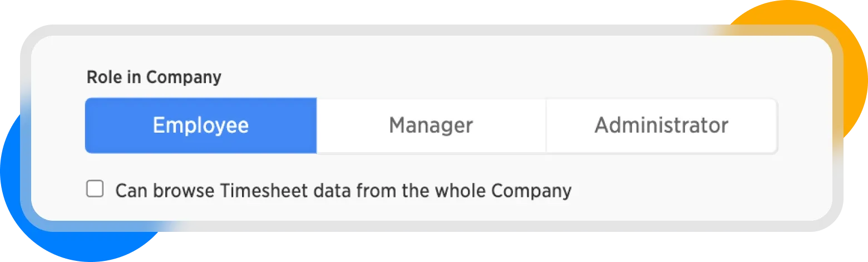
Task: Click the Timesheet data checkbox label text
Action: tap(343, 191)
